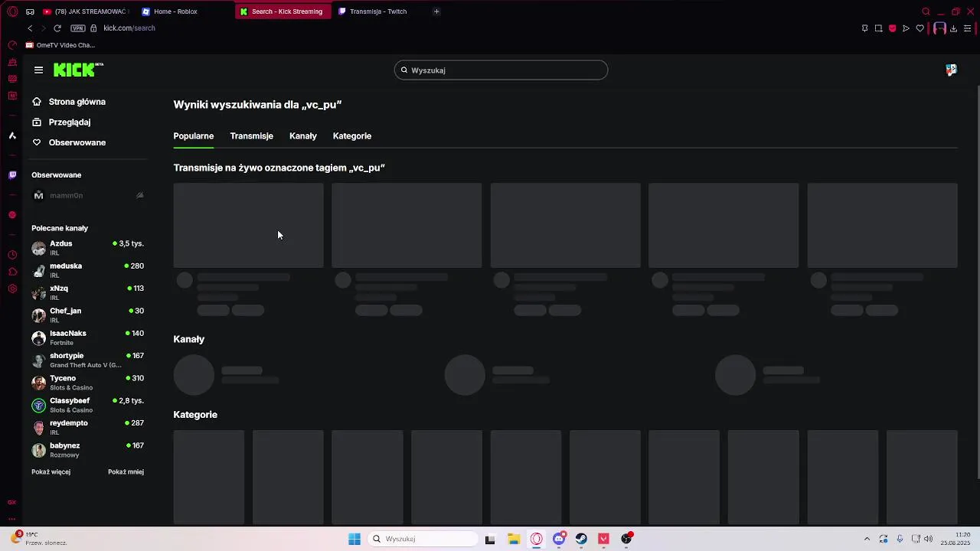Open the browser downloads icon

click(953, 28)
